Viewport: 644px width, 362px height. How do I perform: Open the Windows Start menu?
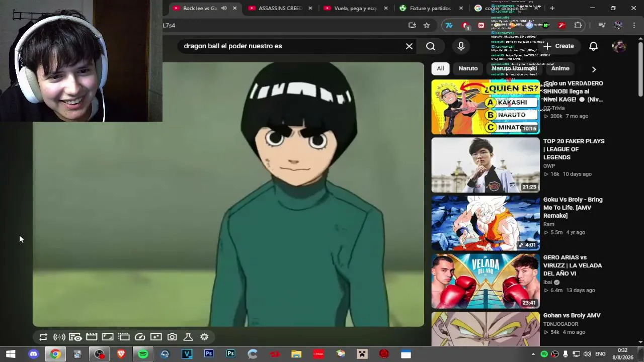click(x=11, y=354)
